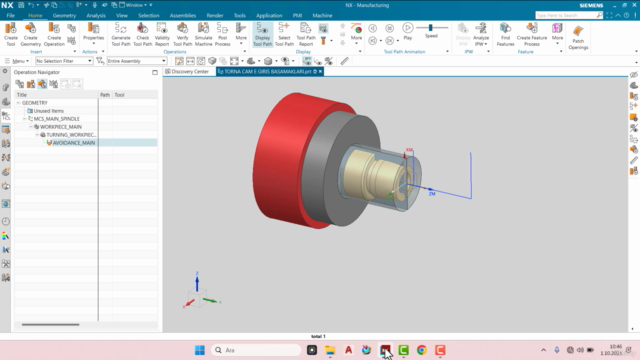Switch navigator to Program Order view
640x360 pixels.
pos(19,84)
